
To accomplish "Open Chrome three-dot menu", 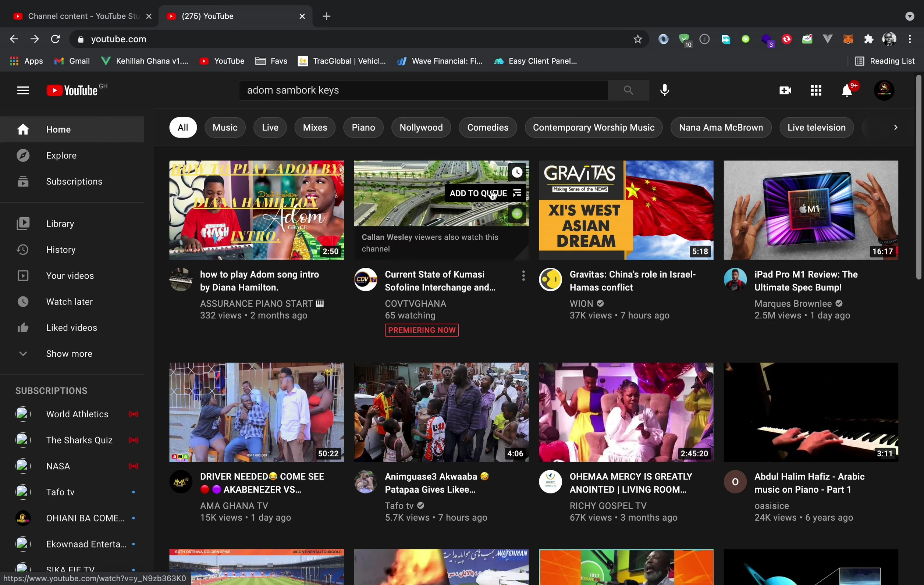I will tap(910, 39).
